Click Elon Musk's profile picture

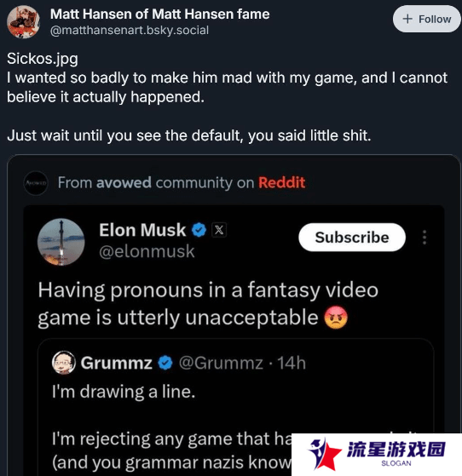[x=61, y=242]
